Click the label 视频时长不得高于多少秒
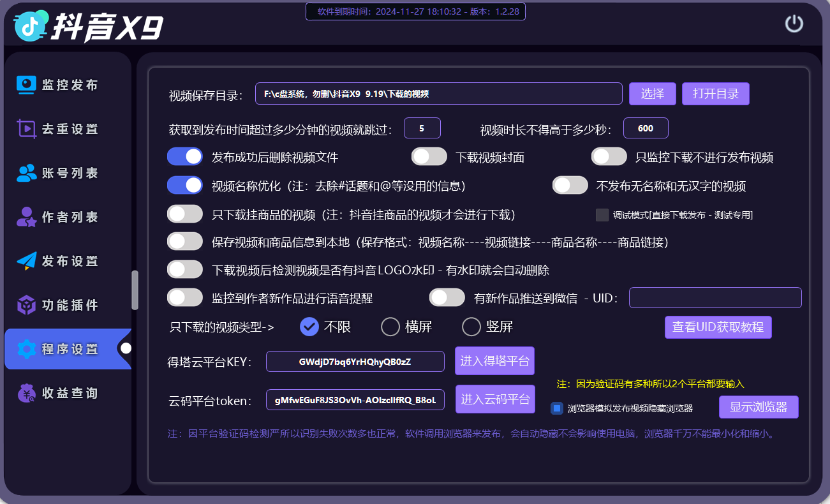Image resolution: width=830 pixels, height=504 pixels. point(545,130)
